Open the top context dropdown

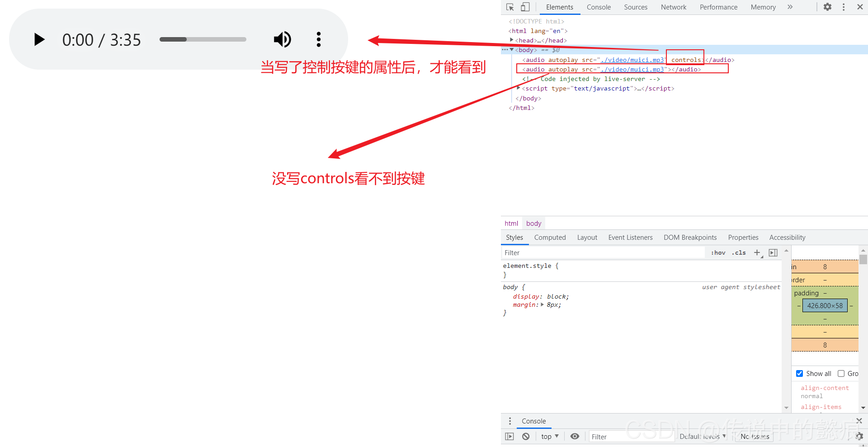pyautogui.click(x=550, y=437)
